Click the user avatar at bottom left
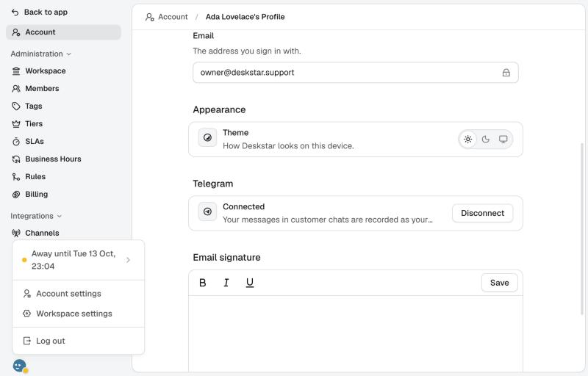This screenshot has height=376, width=588. (20, 366)
